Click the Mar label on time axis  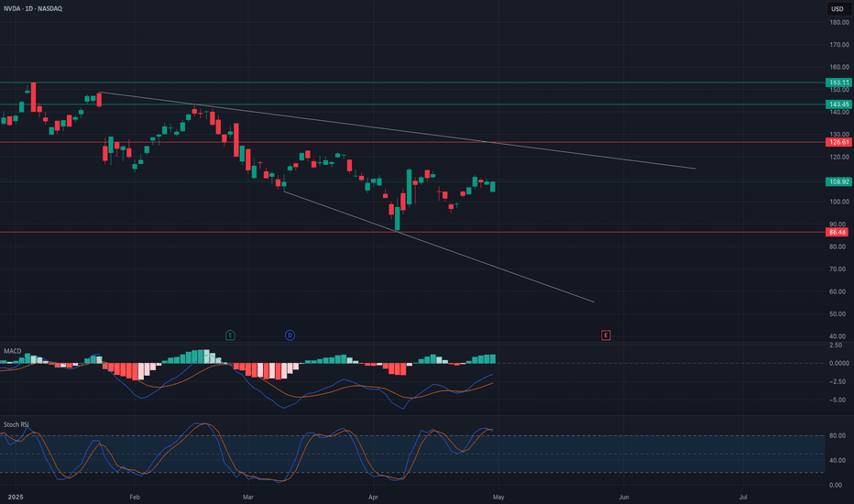click(x=247, y=497)
